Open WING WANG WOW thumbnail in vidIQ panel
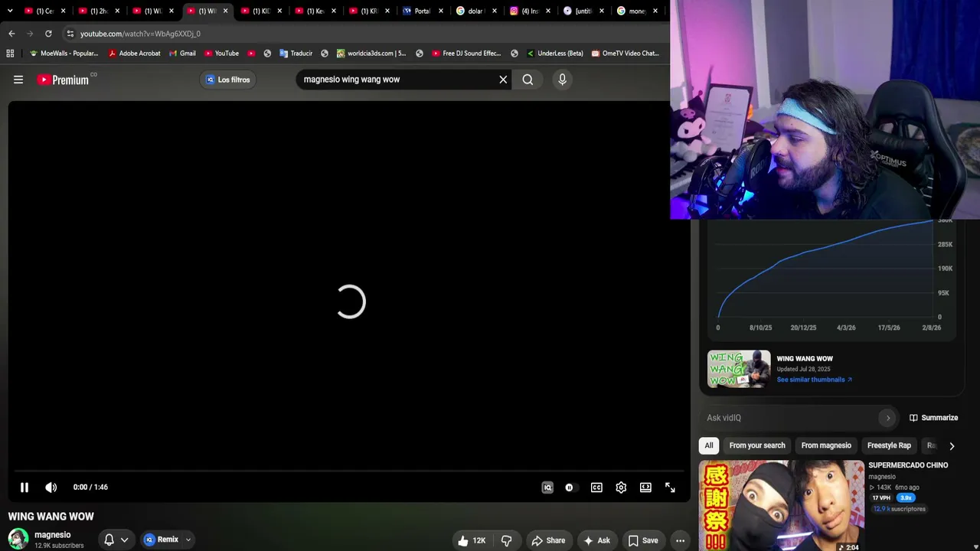 (739, 369)
